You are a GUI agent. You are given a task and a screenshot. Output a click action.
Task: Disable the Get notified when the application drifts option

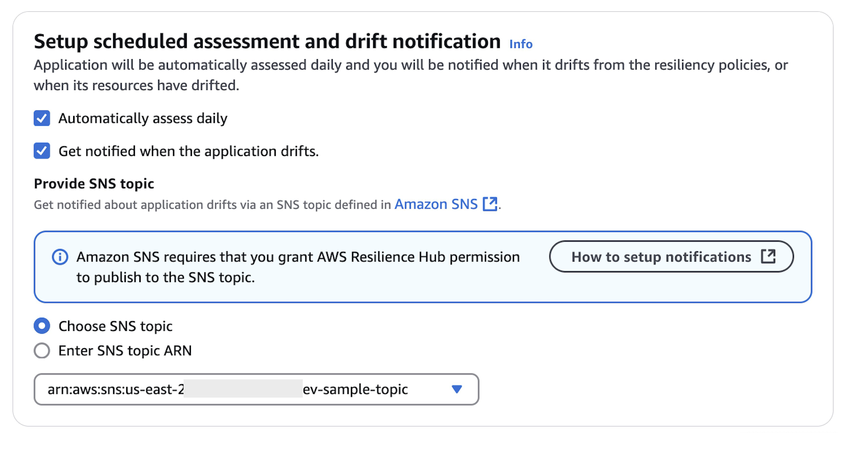(x=42, y=151)
